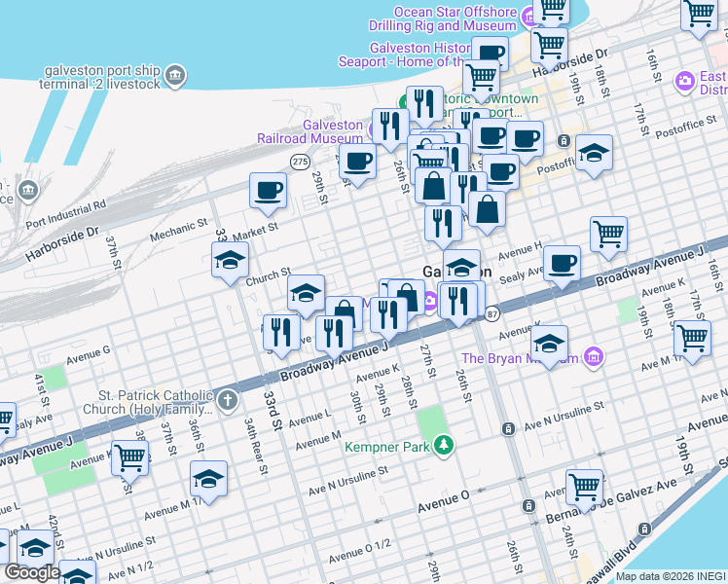Open the Google logo link
728x584 pixels.
point(31,572)
